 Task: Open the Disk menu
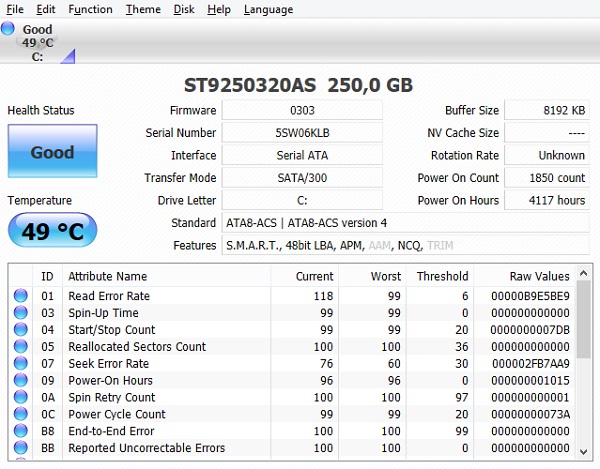[x=184, y=9]
